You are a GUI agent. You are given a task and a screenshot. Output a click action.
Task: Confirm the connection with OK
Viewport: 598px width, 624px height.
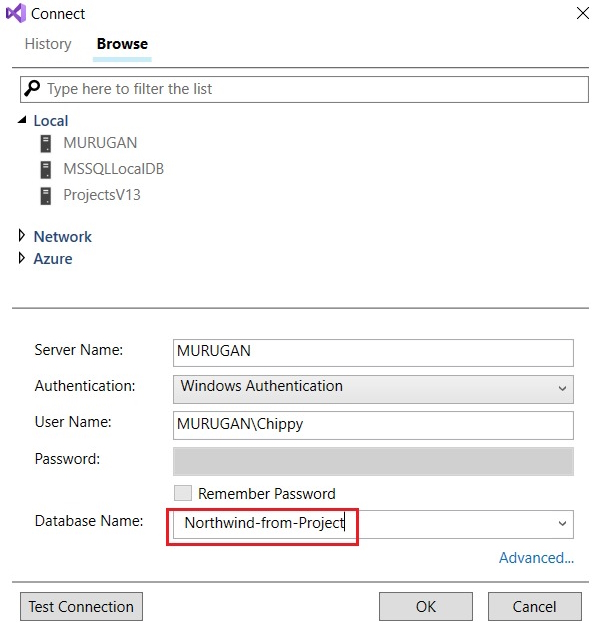[426, 606]
